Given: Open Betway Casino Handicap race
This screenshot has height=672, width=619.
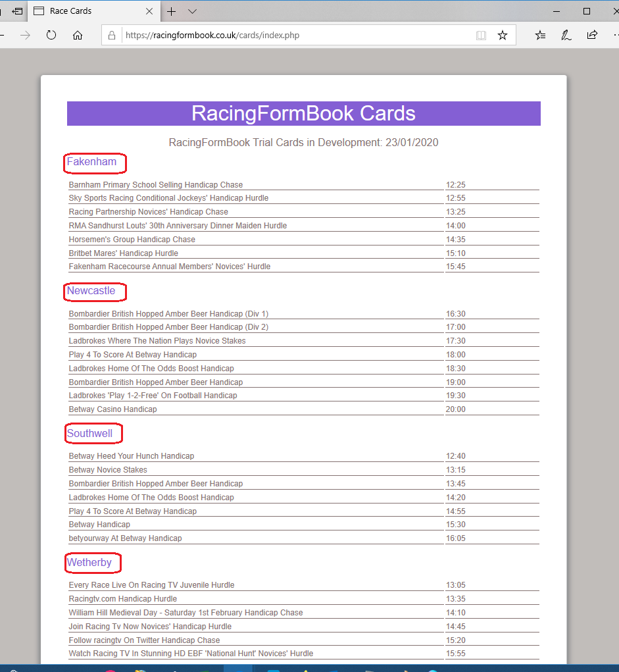Looking at the screenshot, I should 112,409.
